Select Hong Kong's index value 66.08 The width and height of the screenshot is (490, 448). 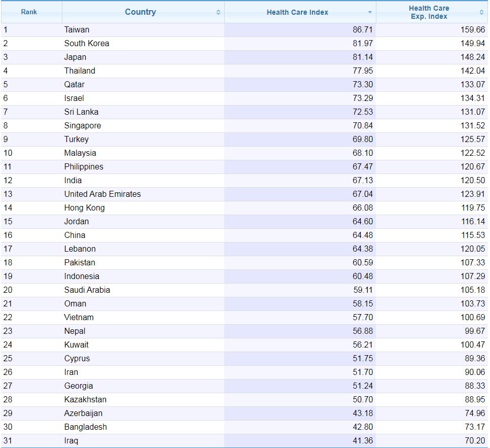click(363, 208)
